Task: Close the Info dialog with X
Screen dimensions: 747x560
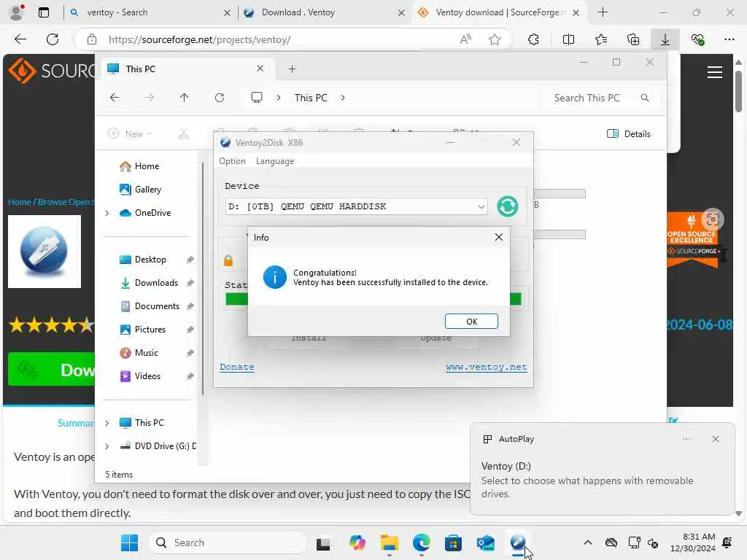Action: (x=499, y=237)
